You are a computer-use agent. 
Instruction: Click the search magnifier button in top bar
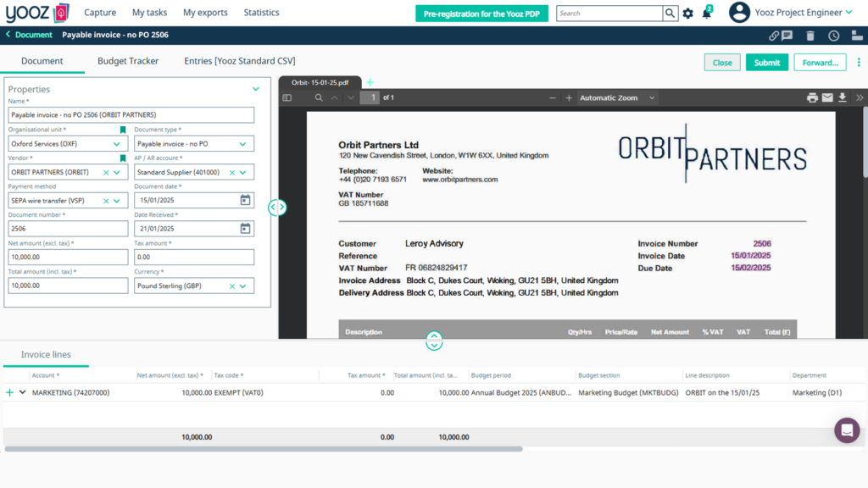click(x=670, y=14)
